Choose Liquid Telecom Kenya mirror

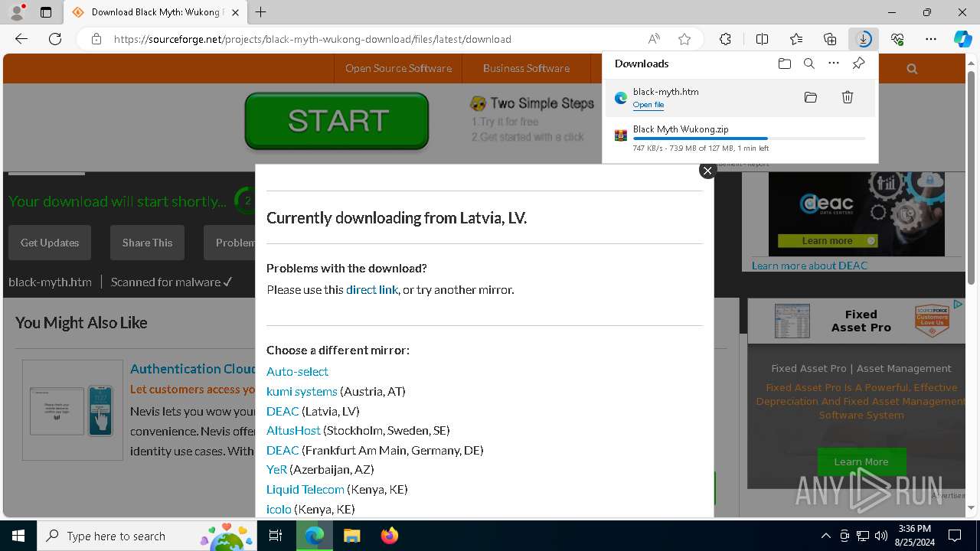click(x=305, y=489)
